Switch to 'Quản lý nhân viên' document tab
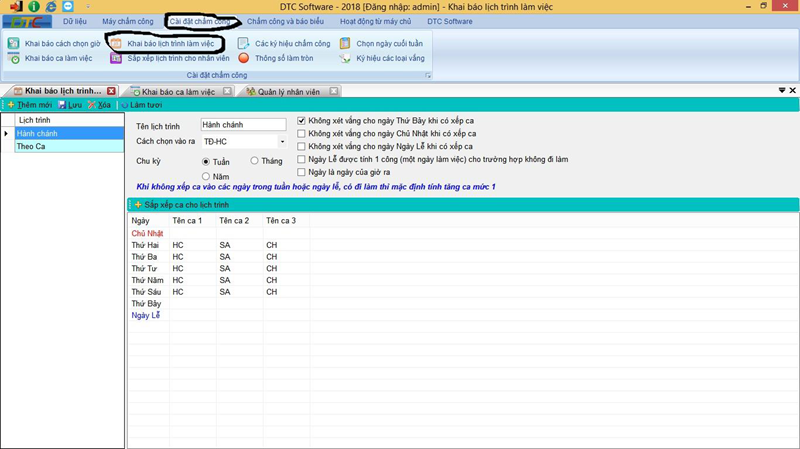 click(288, 92)
